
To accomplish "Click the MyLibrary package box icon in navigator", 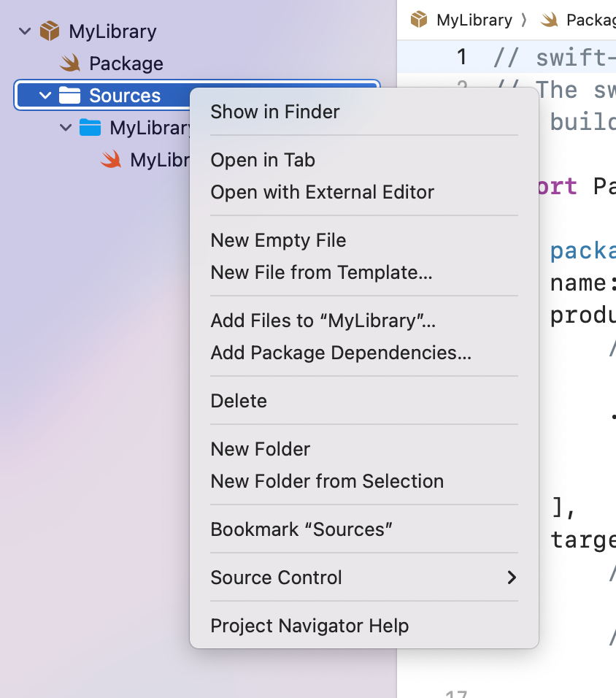I will 50,31.
